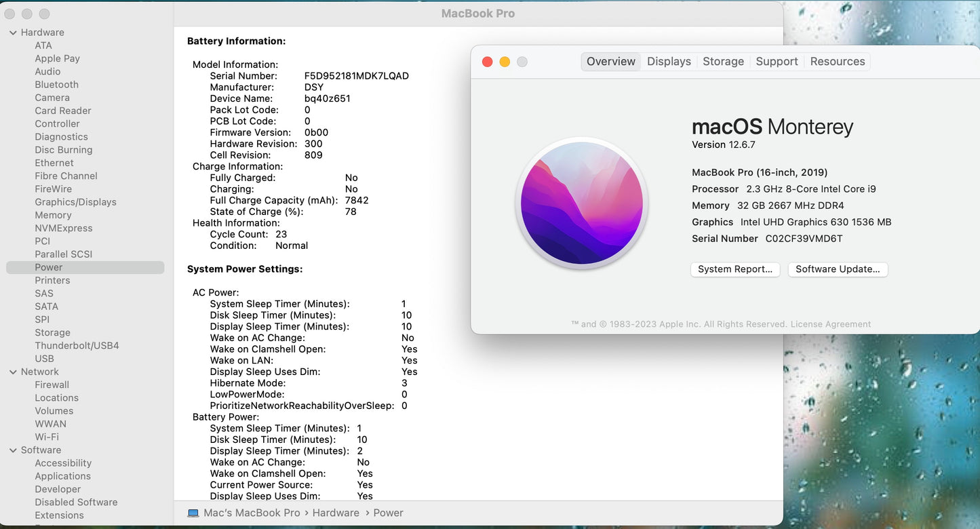Select the Support tab
This screenshot has height=529, width=980.
tap(777, 62)
